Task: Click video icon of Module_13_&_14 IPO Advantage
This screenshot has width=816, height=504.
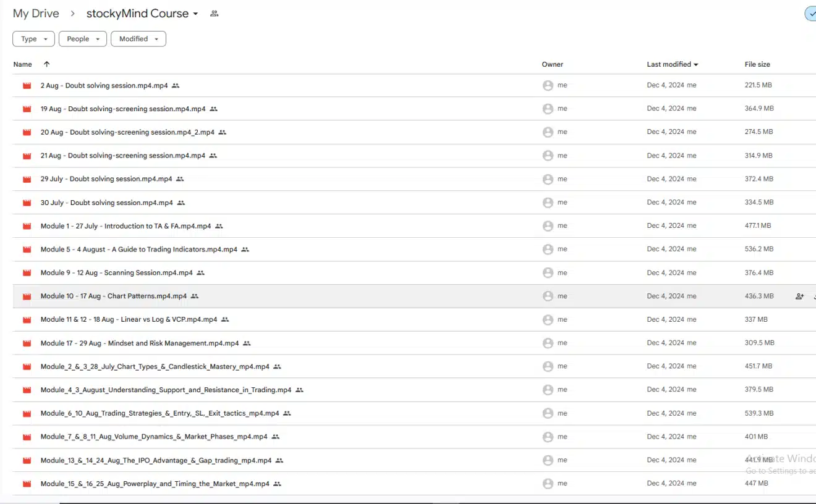Action: [x=27, y=461]
